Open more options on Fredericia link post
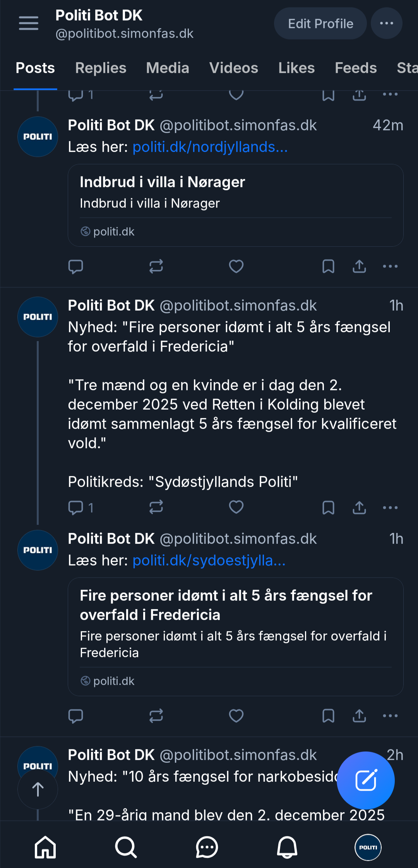Image resolution: width=418 pixels, height=868 pixels. 390,716
